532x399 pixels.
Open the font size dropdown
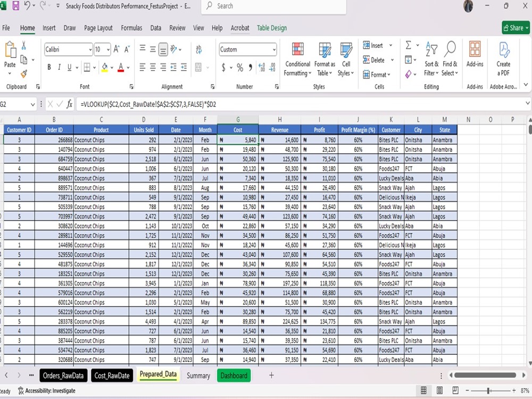(108, 49)
